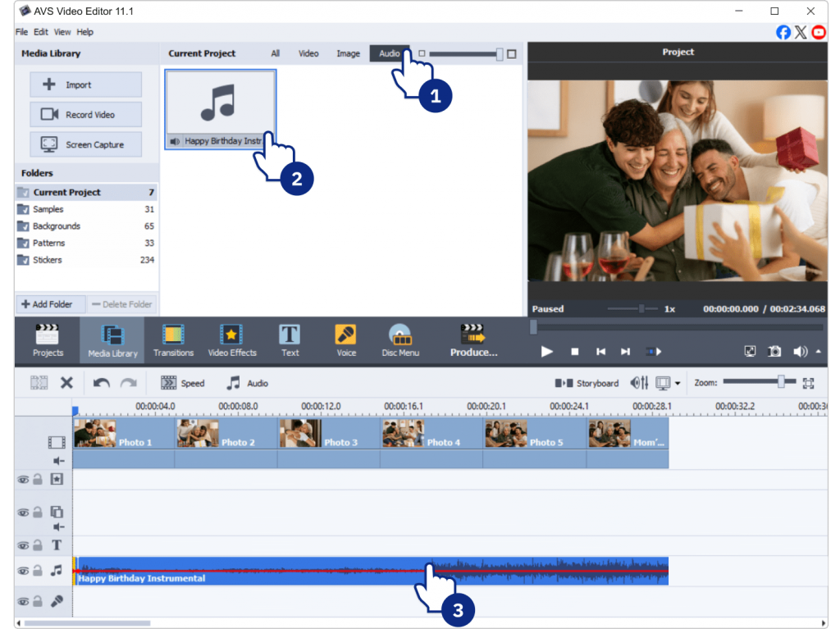Take a snapshot with the camera icon

pyautogui.click(x=774, y=352)
